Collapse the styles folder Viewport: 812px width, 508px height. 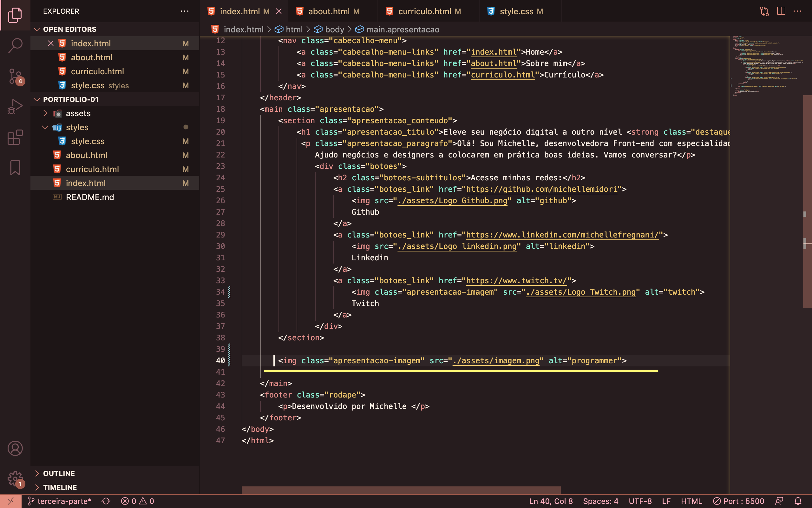(115, 127)
